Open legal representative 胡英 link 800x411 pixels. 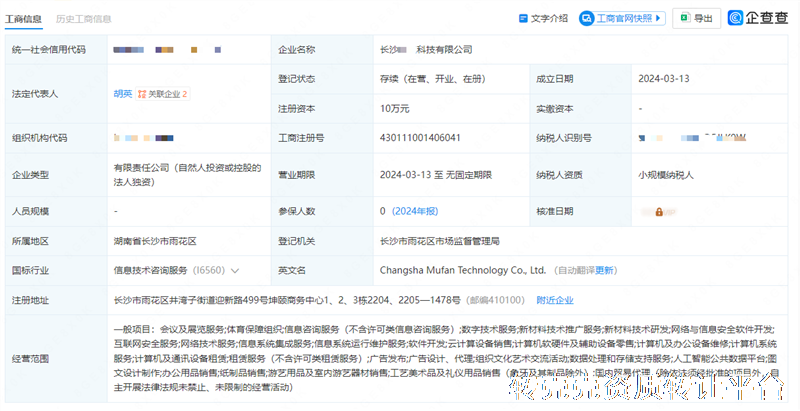122,94
